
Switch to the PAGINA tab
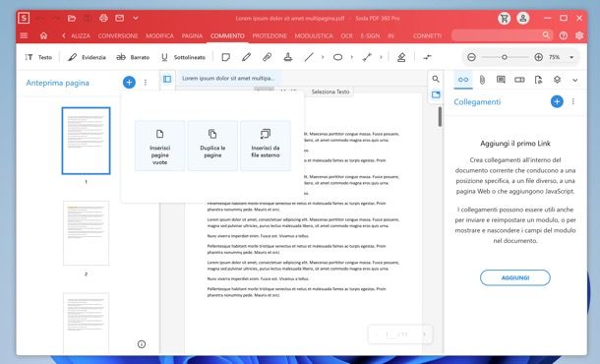[x=192, y=35]
